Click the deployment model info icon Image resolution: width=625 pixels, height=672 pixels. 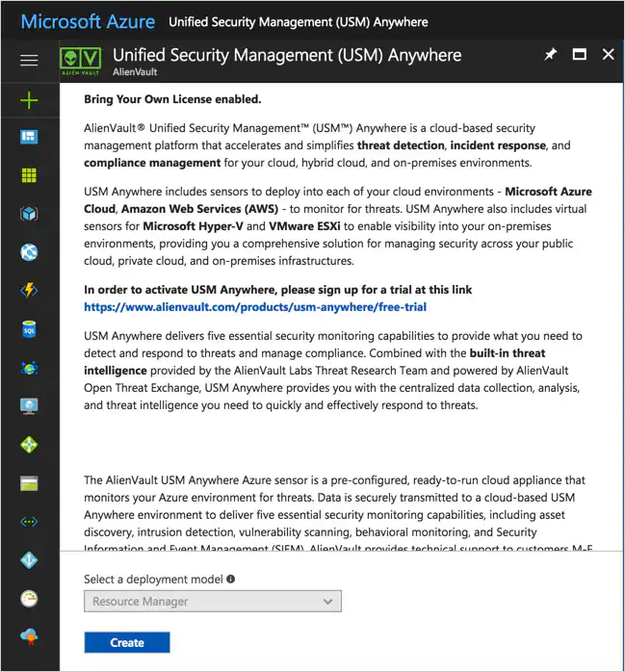coord(230,579)
